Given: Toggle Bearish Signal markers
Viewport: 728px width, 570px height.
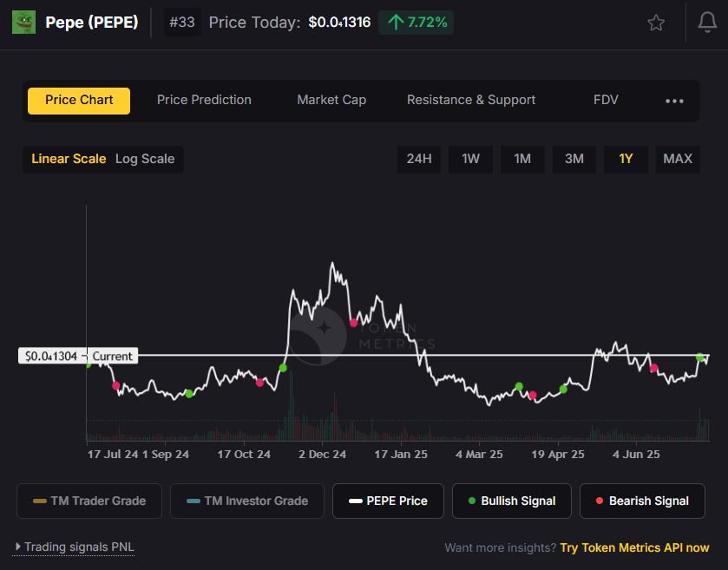Looking at the screenshot, I should pos(643,501).
